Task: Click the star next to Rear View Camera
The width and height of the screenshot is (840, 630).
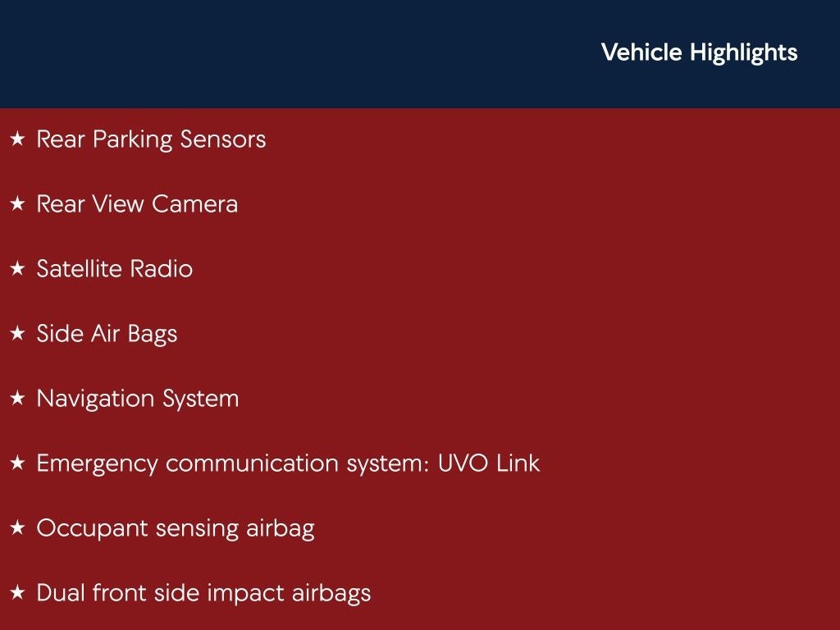Action: pyautogui.click(x=17, y=205)
